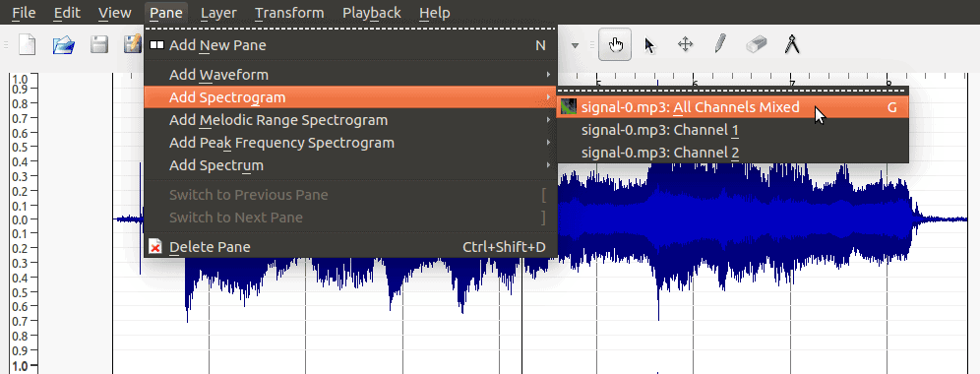Screen dimensions: 980x374
Task: Click the Save Session floppy icon
Action: [99, 45]
